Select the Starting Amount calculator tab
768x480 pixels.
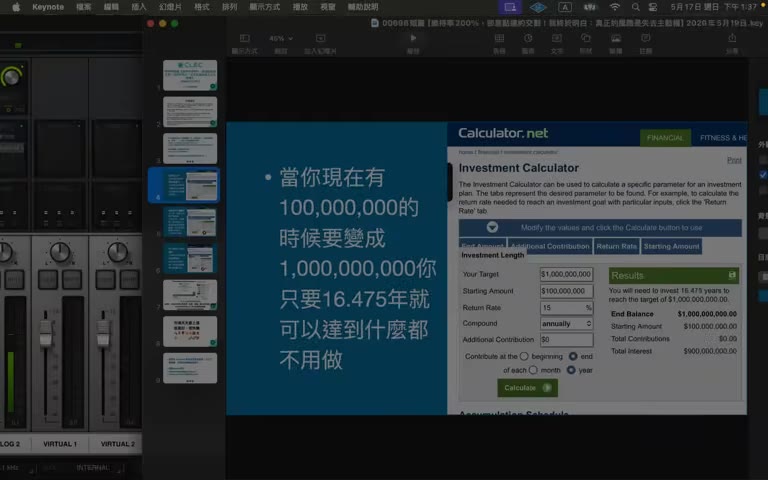click(672, 246)
